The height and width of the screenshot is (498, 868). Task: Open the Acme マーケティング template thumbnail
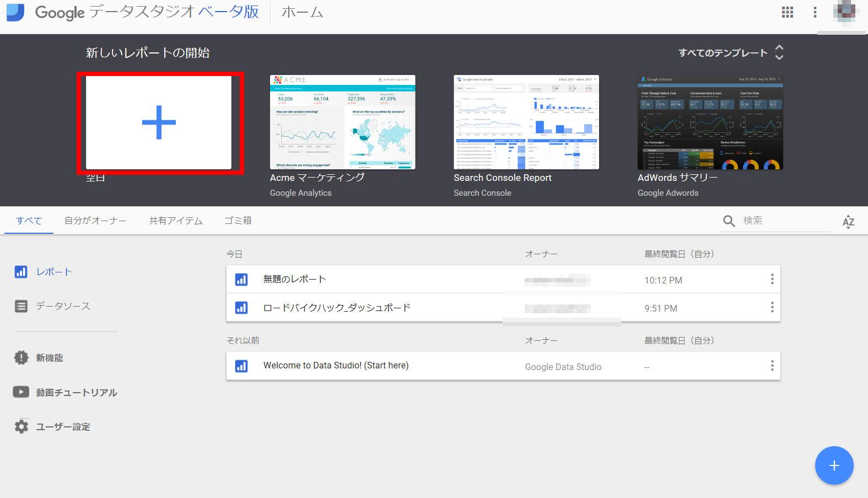click(x=343, y=122)
